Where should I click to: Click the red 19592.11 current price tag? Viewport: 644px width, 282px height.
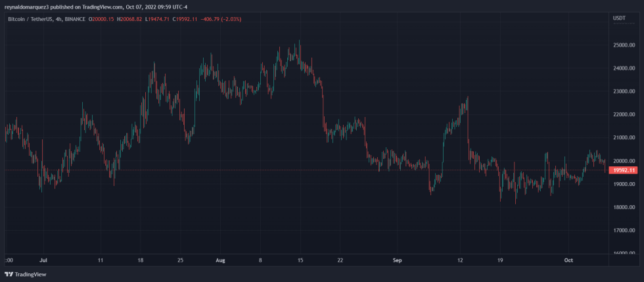point(623,170)
